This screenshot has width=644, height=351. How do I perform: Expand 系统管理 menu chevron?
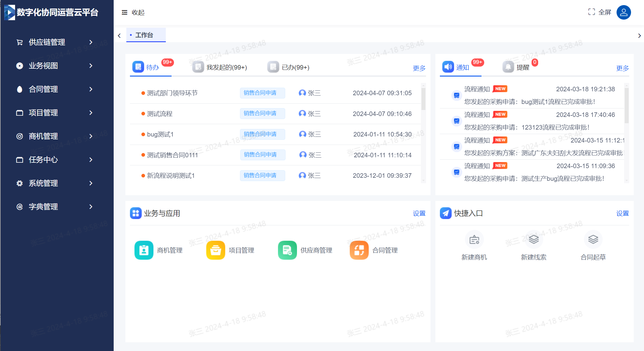coord(91,183)
